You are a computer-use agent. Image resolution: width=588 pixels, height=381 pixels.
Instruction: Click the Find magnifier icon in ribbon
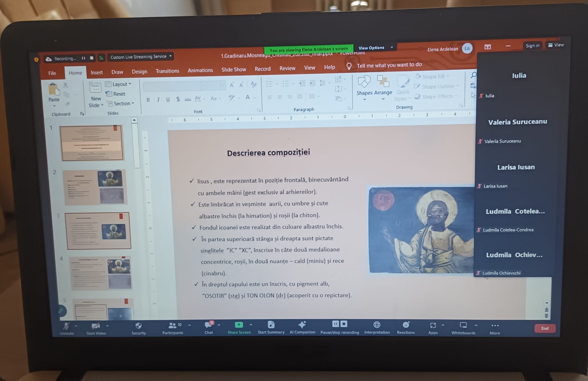tap(474, 75)
